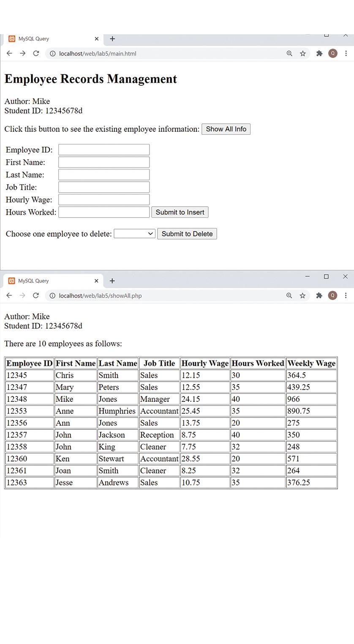Click the job title cell Manager
The width and height of the screenshot is (354, 644).
click(x=159, y=399)
